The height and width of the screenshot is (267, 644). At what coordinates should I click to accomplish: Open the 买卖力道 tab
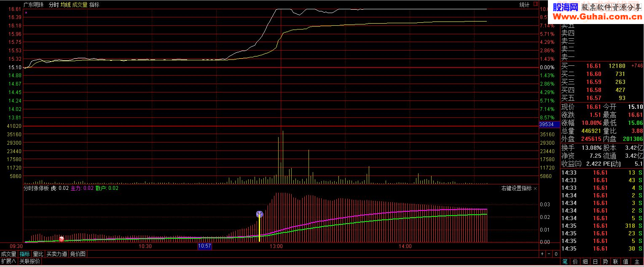[56, 254]
